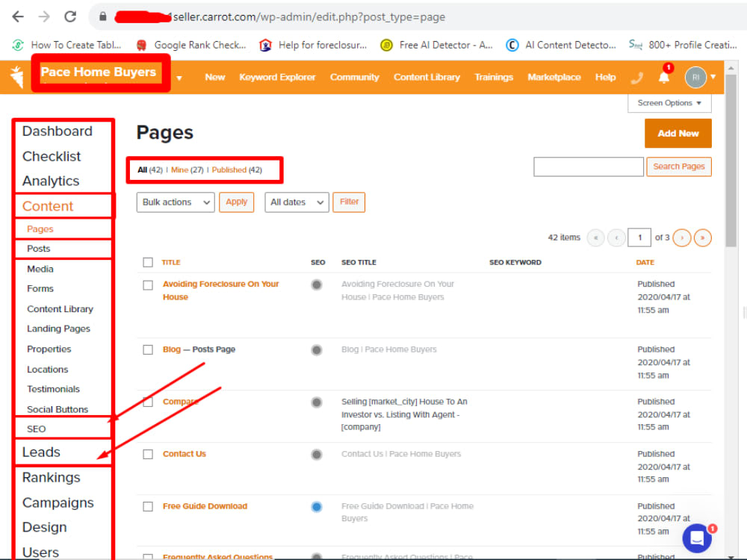Open Leads in the sidebar
Viewport: 747px width, 560px height.
click(41, 452)
